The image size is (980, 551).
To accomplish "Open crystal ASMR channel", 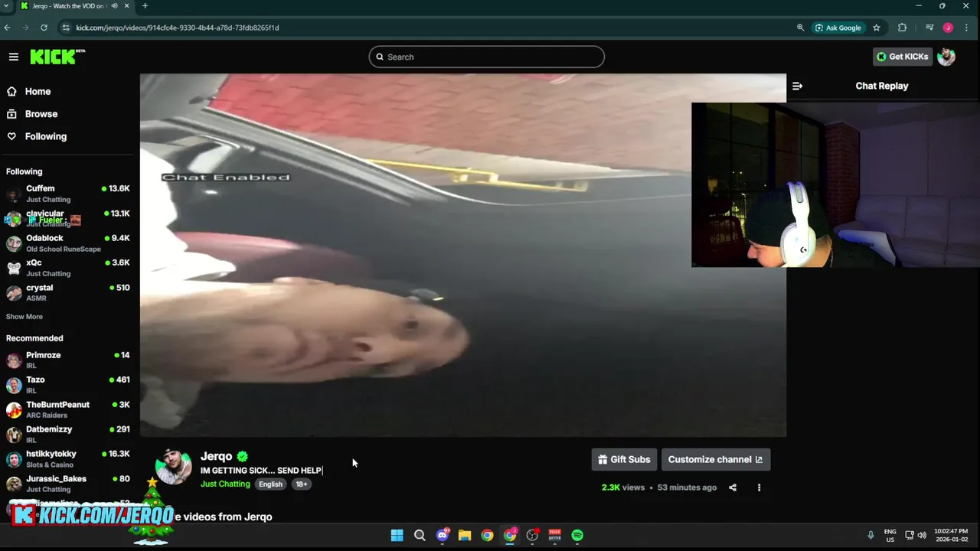I will 68,292.
